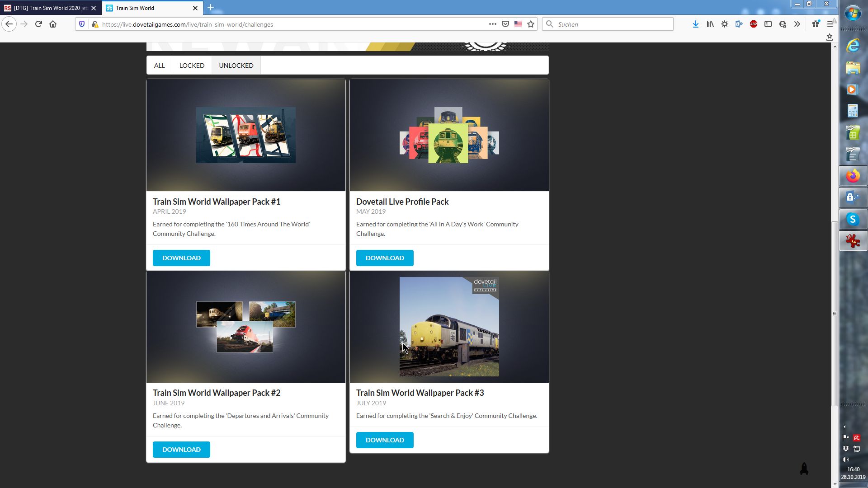Expand more toolbar tools chevron

[x=797, y=24]
